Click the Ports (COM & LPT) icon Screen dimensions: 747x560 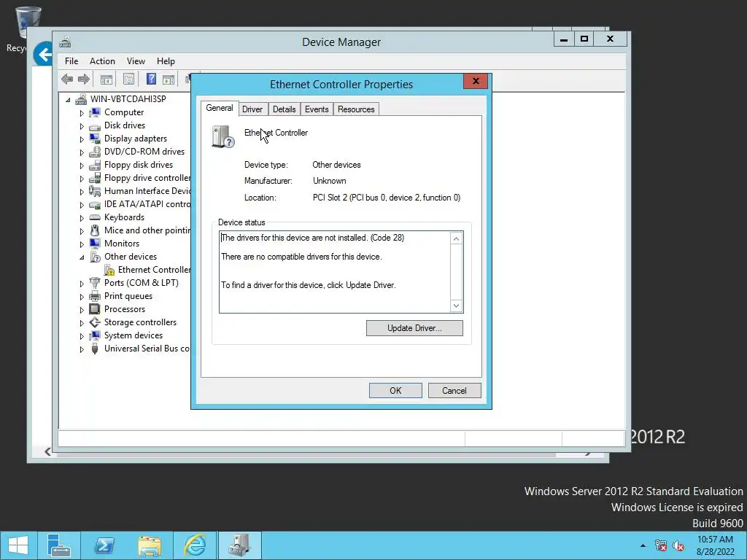95,283
